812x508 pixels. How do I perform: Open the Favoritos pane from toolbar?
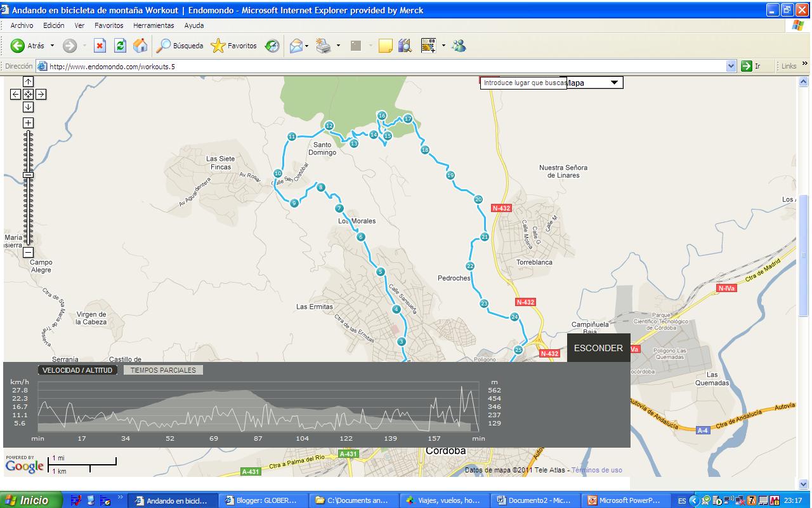point(233,46)
